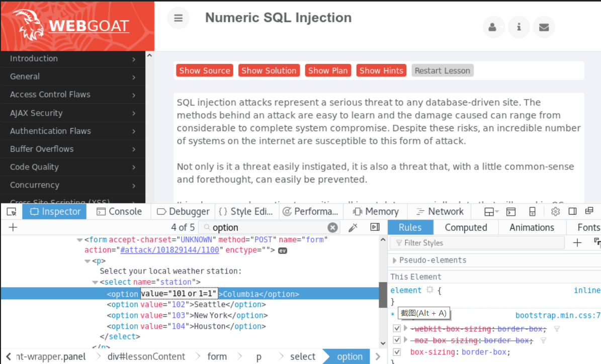Click the option search input field

[x=268, y=228]
